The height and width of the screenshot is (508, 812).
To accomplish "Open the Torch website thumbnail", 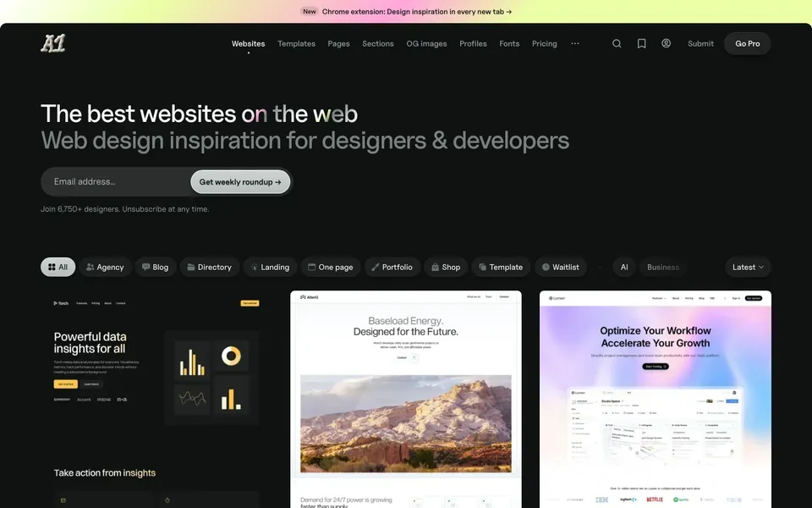I will pos(156,399).
